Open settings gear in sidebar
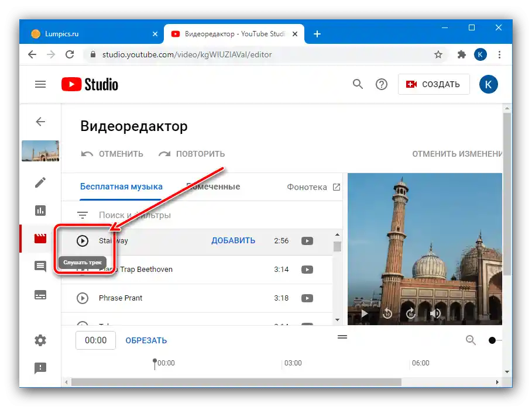The image size is (532, 407). (x=40, y=340)
